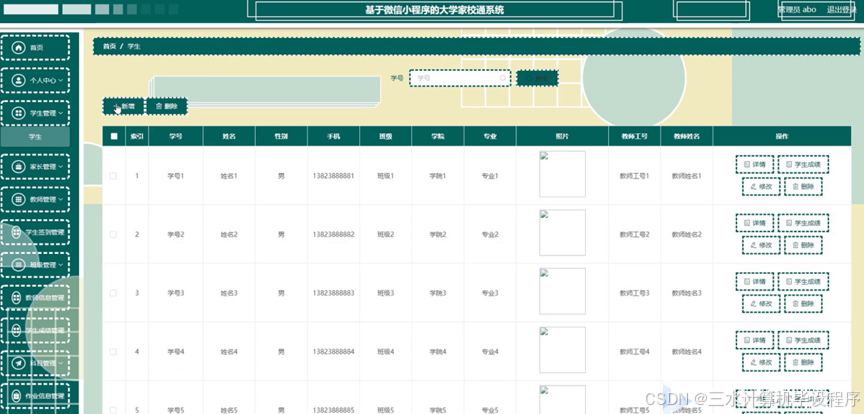Click the 详情 icon for 学号1 row
Viewport: 864px width, 414px height.
coord(747,164)
